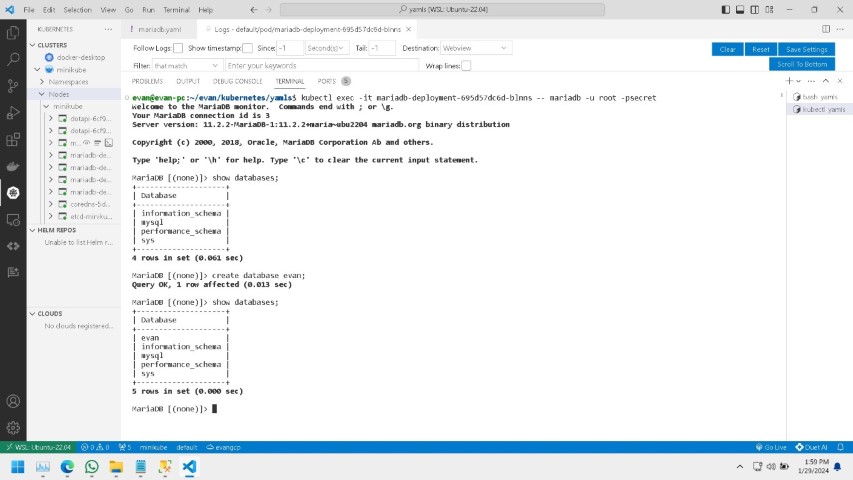853x480 pixels.
Task: Expand the coredns pod entry
Action: coord(51,204)
